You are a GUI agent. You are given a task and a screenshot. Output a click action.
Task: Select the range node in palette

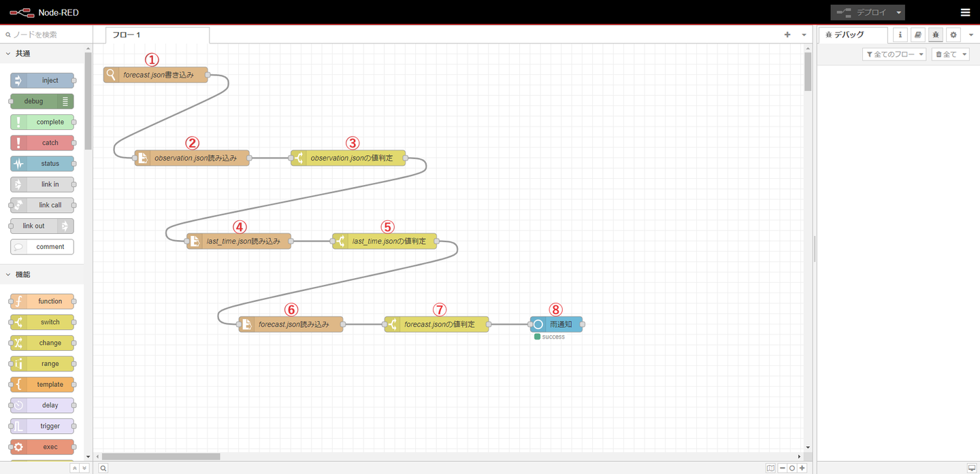(42, 364)
